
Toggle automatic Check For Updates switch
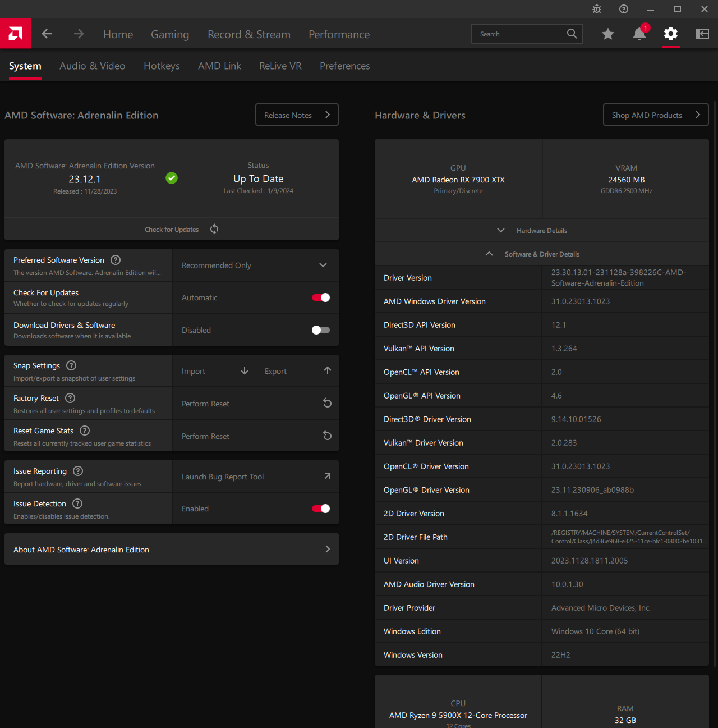tap(321, 297)
